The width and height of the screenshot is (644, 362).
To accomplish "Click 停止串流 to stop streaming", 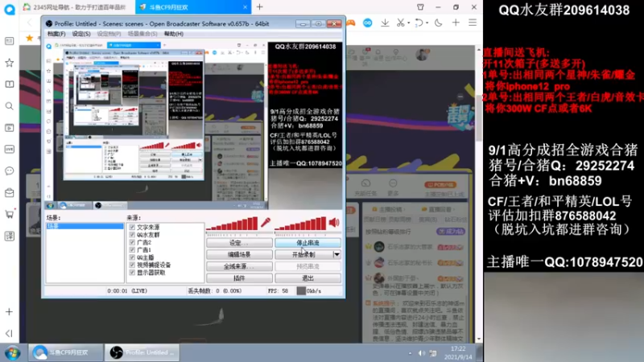I will (x=308, y=243).
